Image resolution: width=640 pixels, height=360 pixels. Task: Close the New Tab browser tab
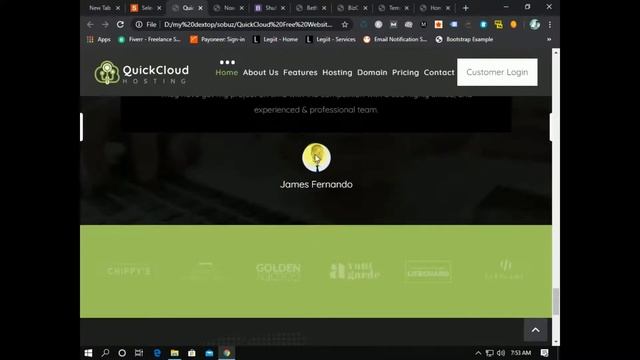tap(118, 8)
